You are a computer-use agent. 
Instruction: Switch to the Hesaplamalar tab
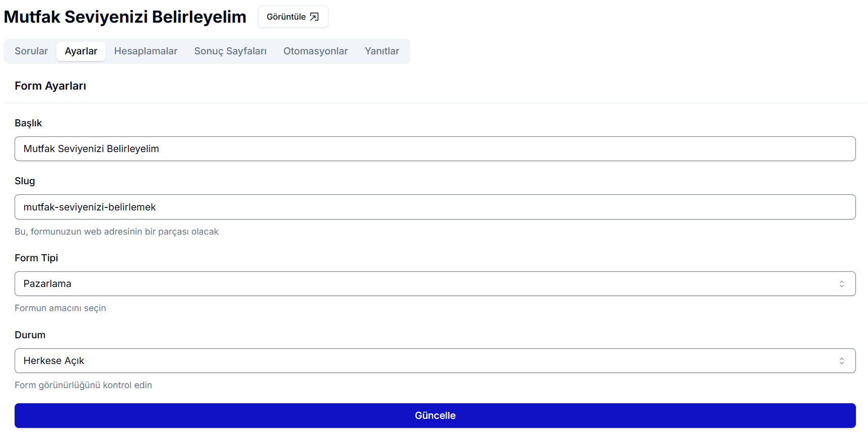pos(146,51)
